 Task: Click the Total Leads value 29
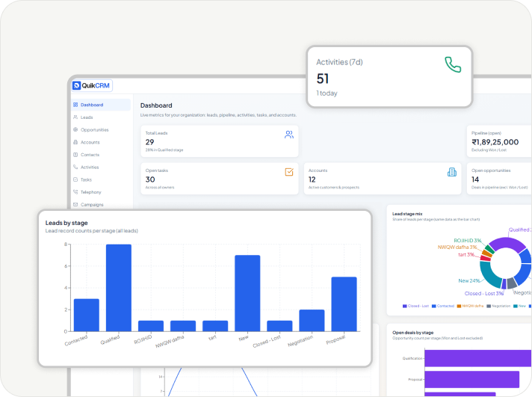(x=149, y=142)
